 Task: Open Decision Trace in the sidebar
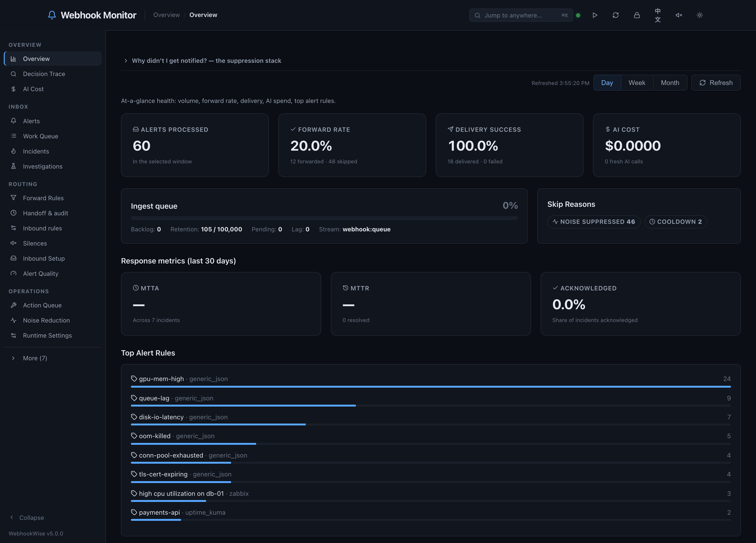coord(53,74)
